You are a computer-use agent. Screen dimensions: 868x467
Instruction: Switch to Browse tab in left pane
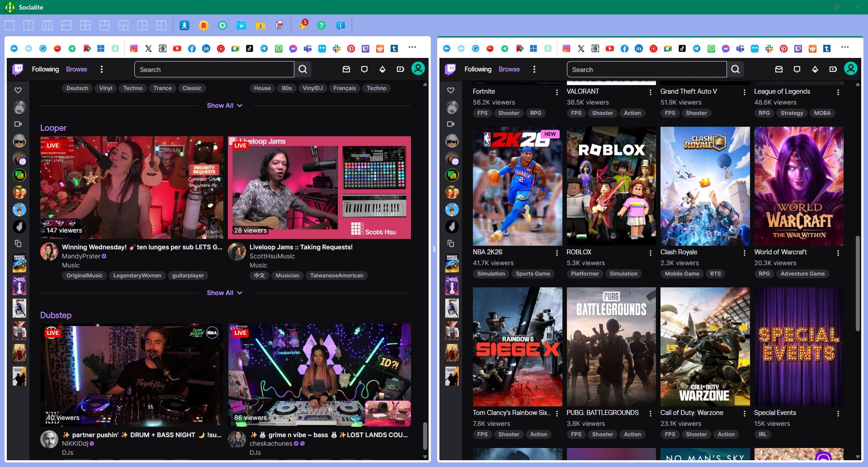[76, 69]
